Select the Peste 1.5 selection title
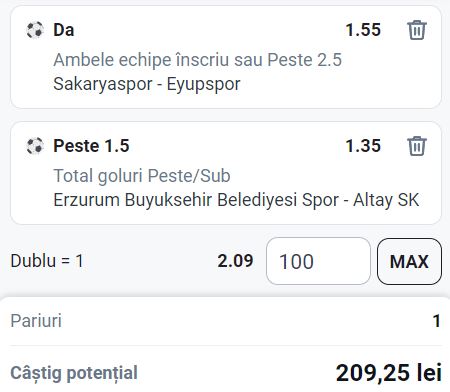This screenshot has width=450, height=392. (x=91, y=146)
